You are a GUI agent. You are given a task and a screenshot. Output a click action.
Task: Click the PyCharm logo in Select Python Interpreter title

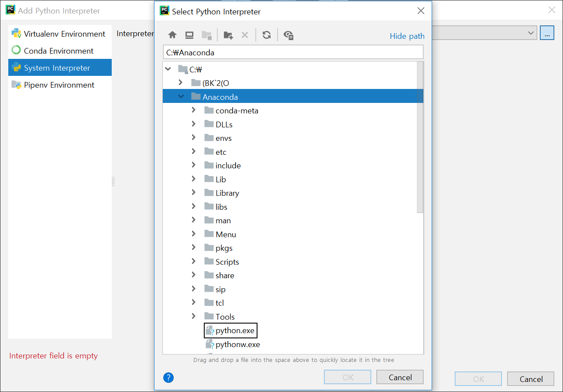tap(164, 11)
